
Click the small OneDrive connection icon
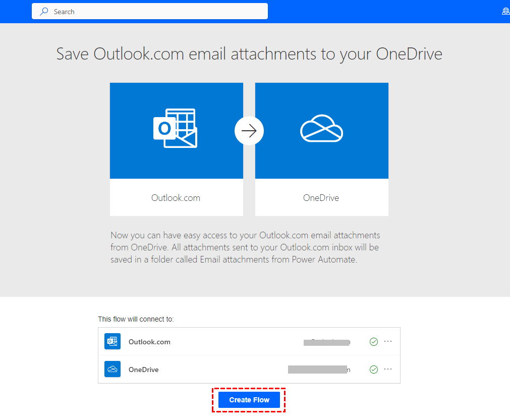(x=112, y=369)
